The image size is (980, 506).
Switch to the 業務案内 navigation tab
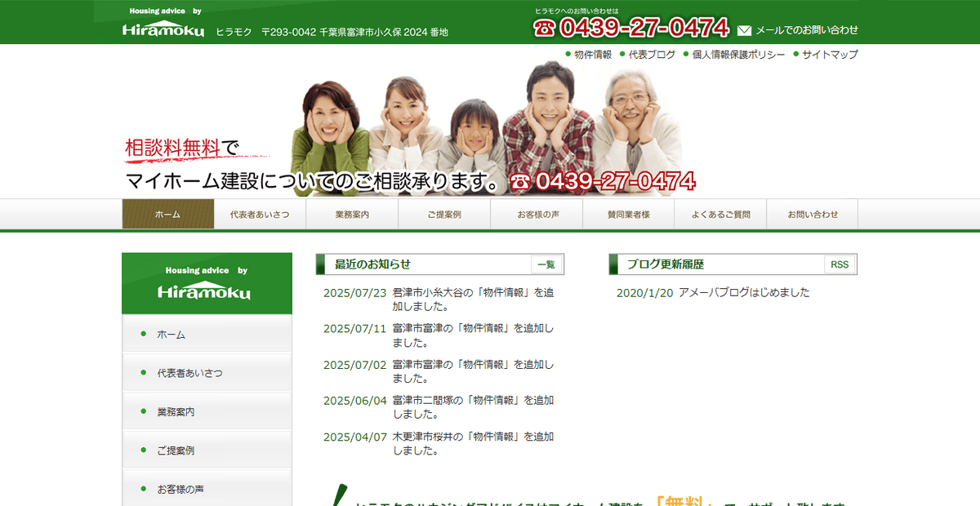pyautogui.click(x=351, y=213)
